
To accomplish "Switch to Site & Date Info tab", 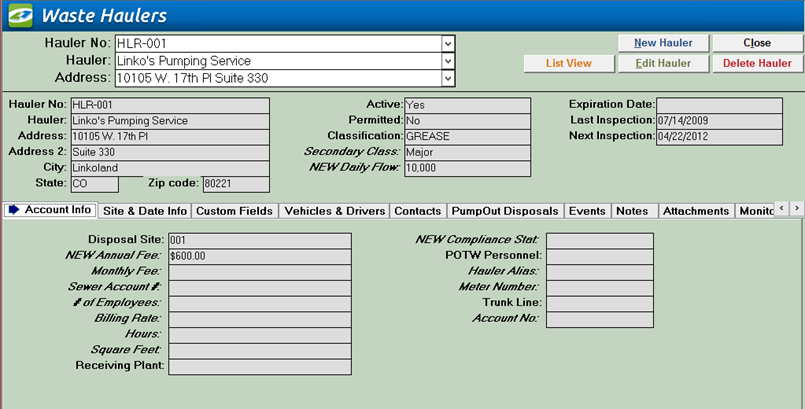I will tap(145, 211).
